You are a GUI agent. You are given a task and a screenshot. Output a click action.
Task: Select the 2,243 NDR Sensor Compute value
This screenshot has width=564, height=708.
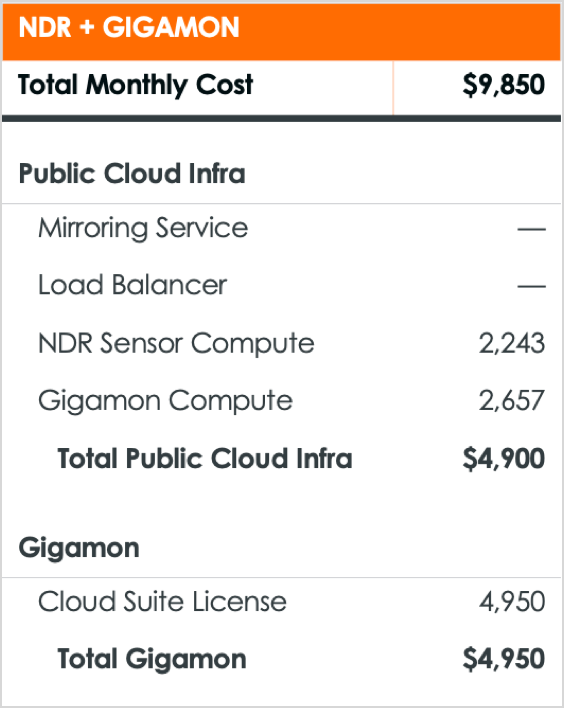click(512, 344)
